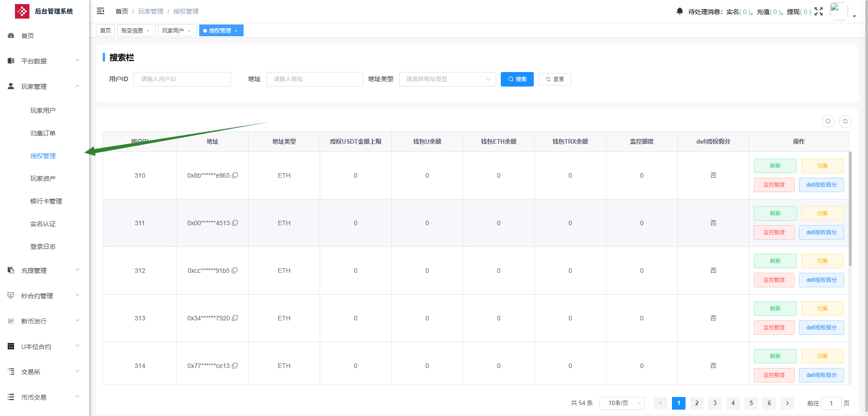The image size is (868, 416).
Task: Open 实名认证 submenu item
Action: tap(44, 224)
